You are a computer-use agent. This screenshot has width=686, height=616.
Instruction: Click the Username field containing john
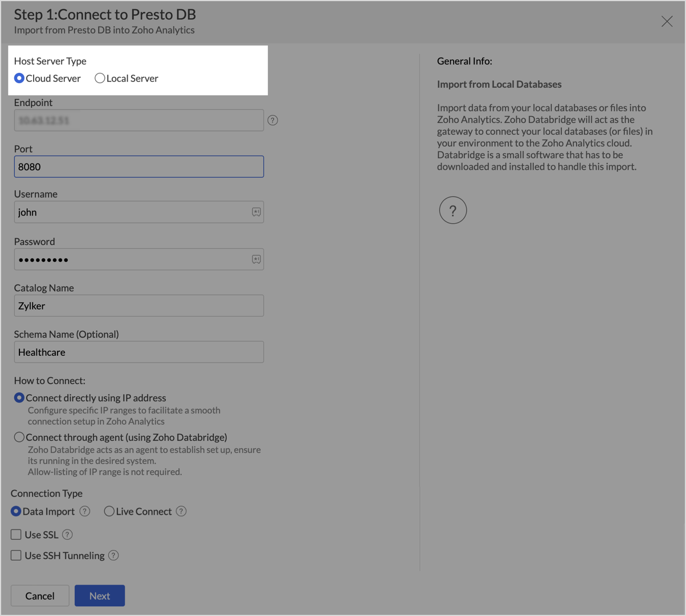tap(139, 212)
